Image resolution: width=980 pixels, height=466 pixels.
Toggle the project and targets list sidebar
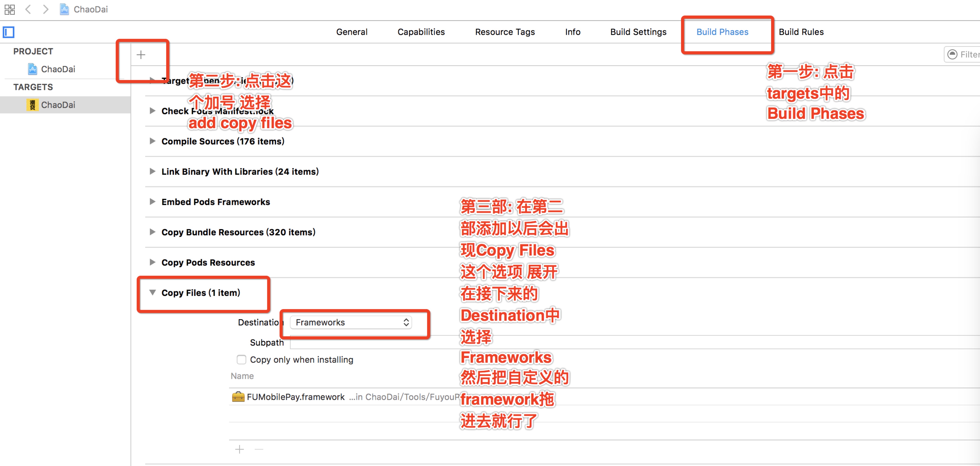[8, 32]
